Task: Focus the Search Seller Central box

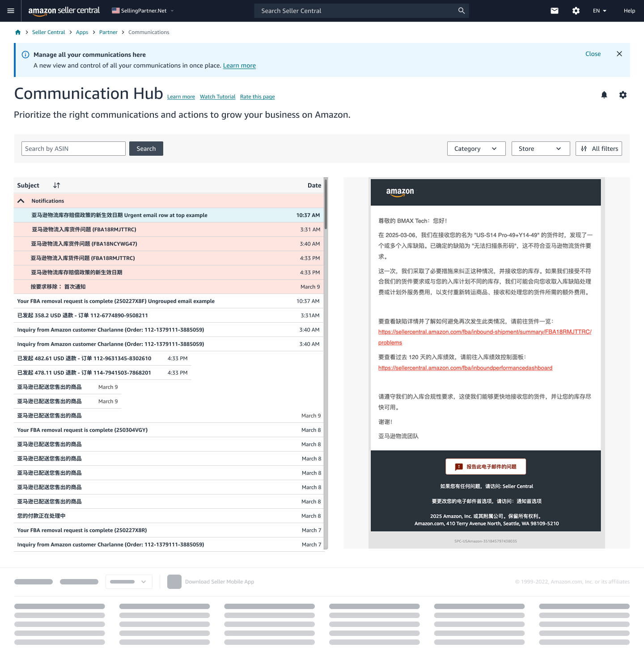Action: point(362,11)
